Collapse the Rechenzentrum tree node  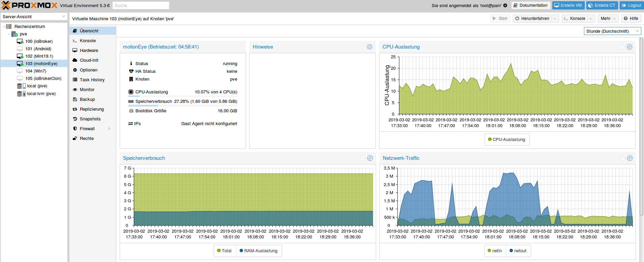3,26
